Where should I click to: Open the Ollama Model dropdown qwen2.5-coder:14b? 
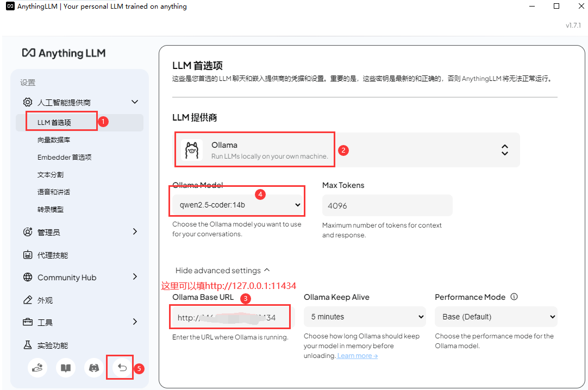pos(237,205)
